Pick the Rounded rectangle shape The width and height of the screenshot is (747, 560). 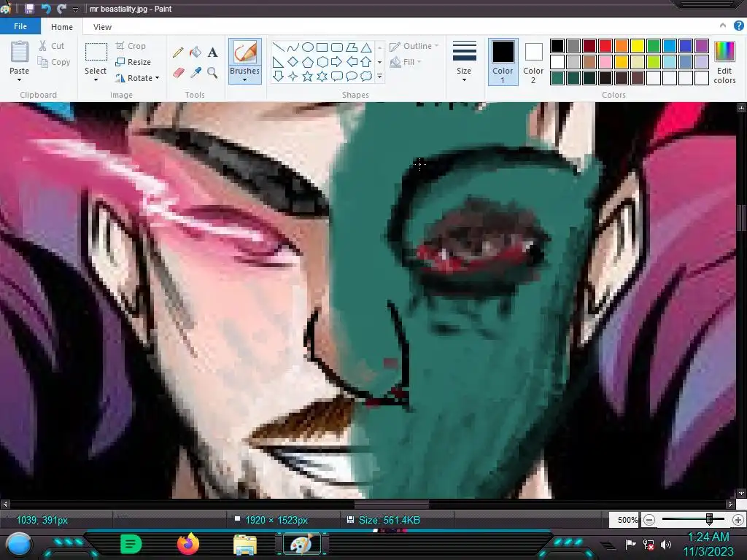click(337, 47)
